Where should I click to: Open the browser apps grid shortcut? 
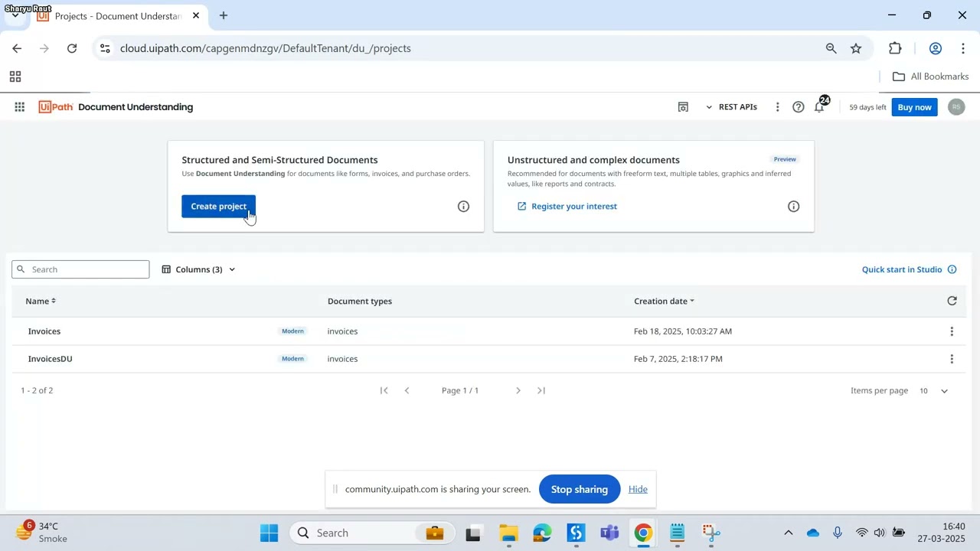(x=15, y=77)
